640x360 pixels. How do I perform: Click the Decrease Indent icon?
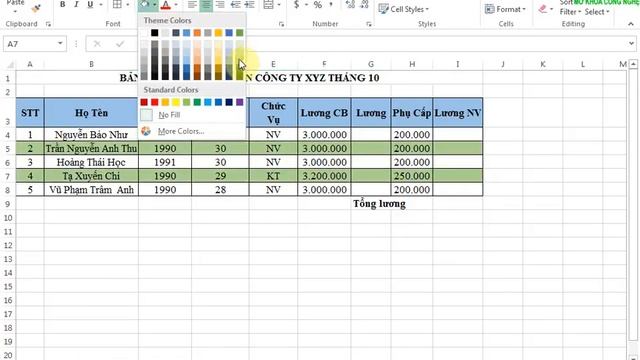(x=236, y=4)
